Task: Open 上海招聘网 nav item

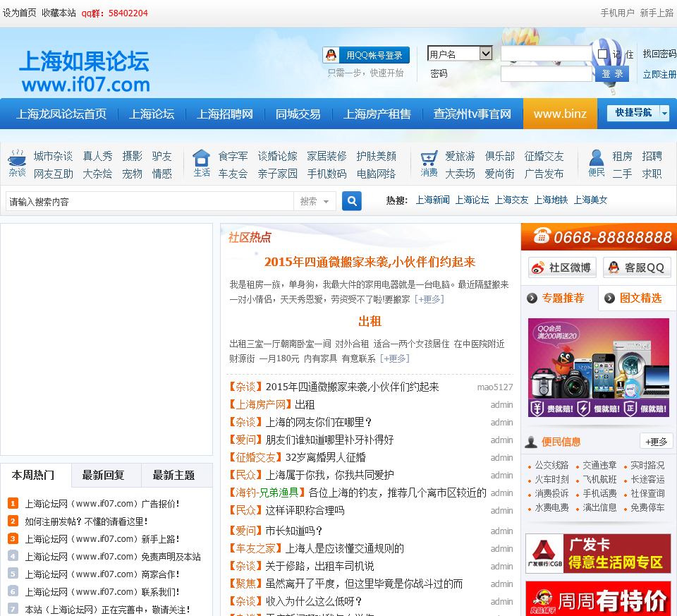Action: [x=225, y=114]
